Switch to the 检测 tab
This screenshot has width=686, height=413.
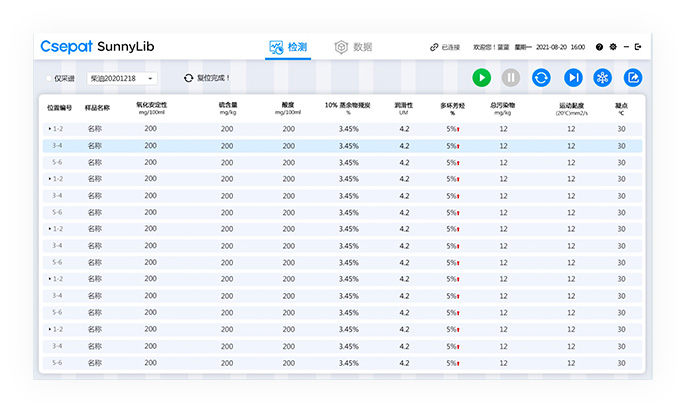(290, 47)
